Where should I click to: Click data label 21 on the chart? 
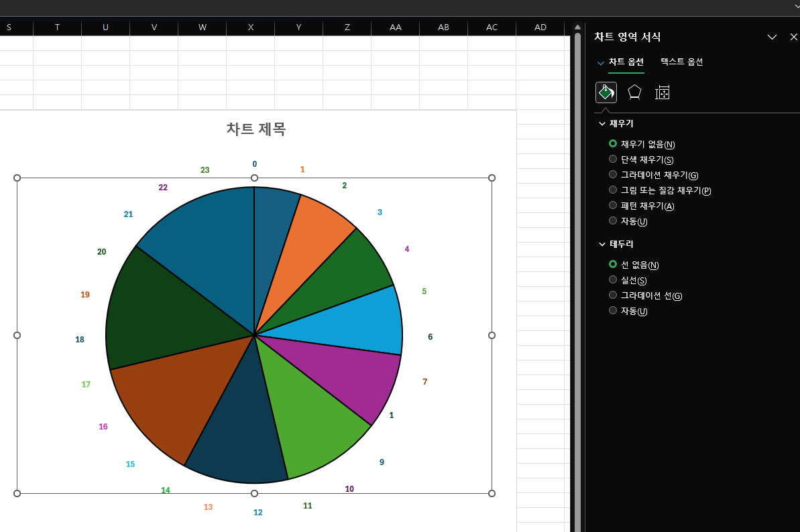click(129, 214)
